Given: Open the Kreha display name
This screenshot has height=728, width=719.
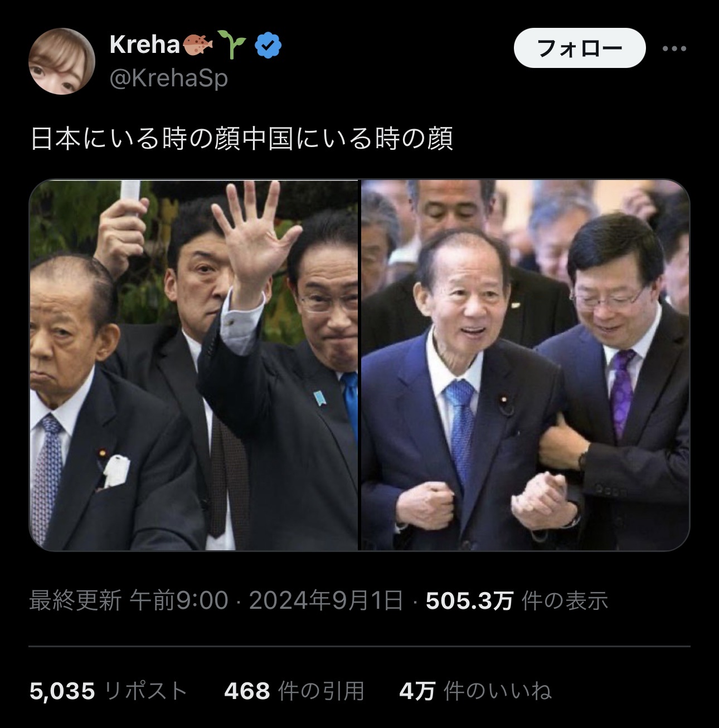Looking at the screenshot, I should pyautogui.click(x=144, y=45).
